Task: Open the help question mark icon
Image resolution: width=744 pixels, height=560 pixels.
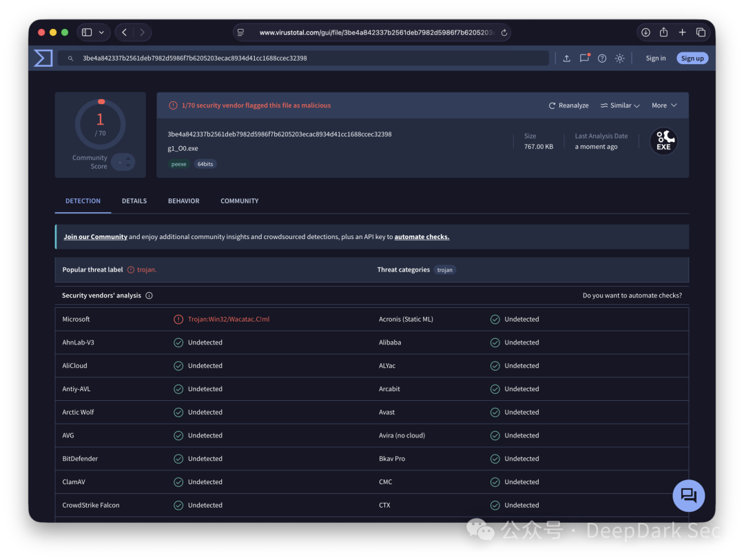Action: click(602, 59)
